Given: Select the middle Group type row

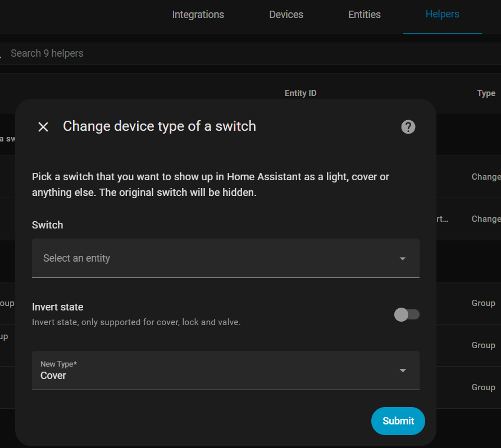Looking at the screenshot, I should click(483, 345).
